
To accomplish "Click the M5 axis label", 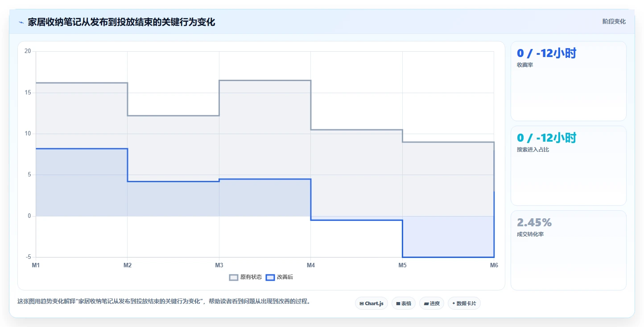I will 402,266.
